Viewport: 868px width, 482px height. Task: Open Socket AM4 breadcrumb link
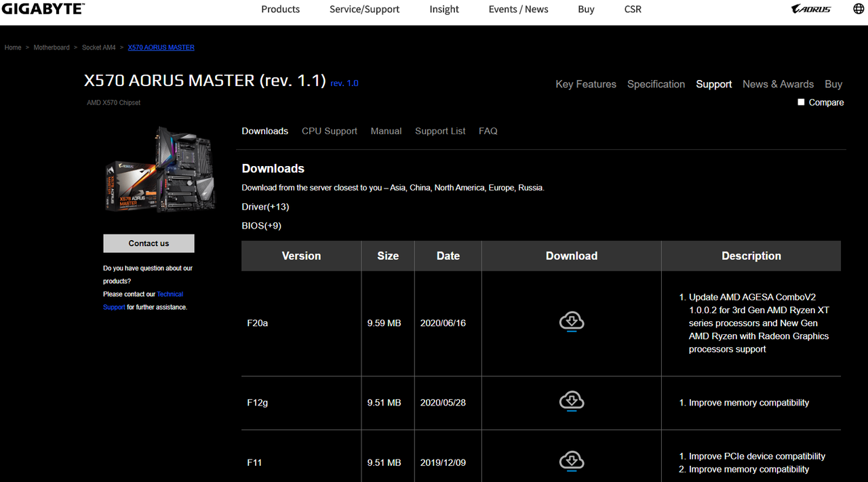pos(99,47)
